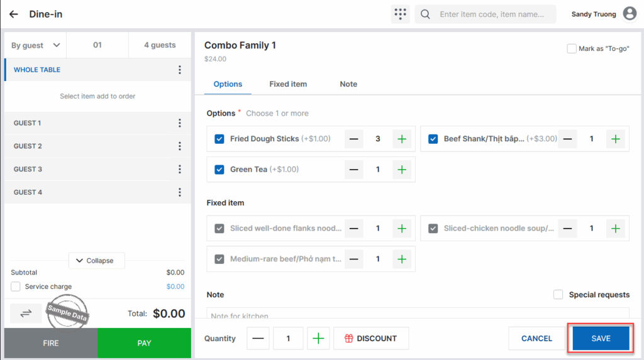The height and width of the screenshot is (360, 644).
Task: Open the three-dot menu for WHOLE TABLE
Action: tap(180, 70)
